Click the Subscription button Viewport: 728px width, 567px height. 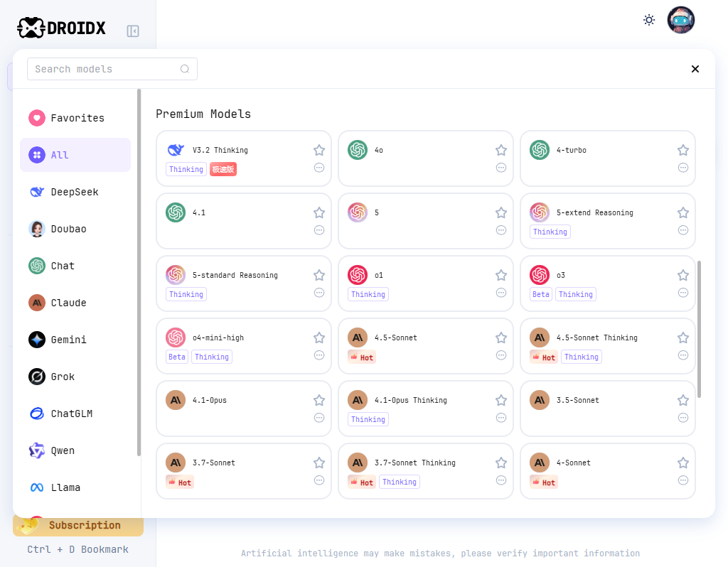point(78,525)
